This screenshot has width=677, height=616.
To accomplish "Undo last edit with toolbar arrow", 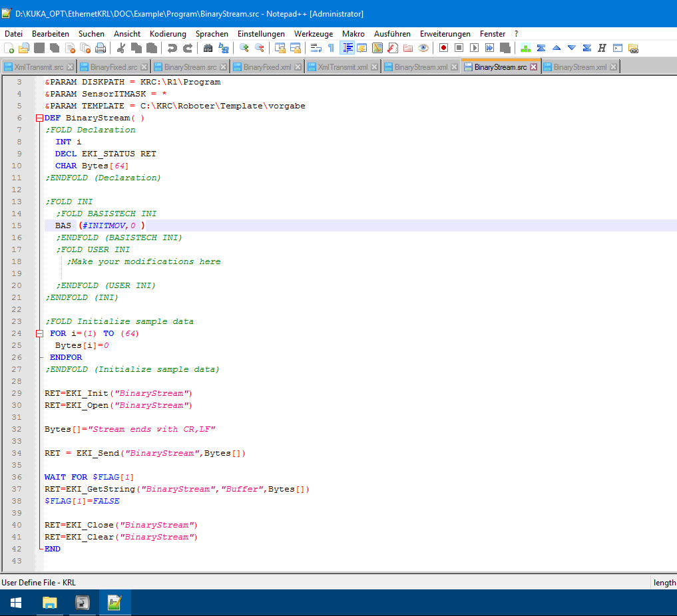I will (x=172, y=48).
